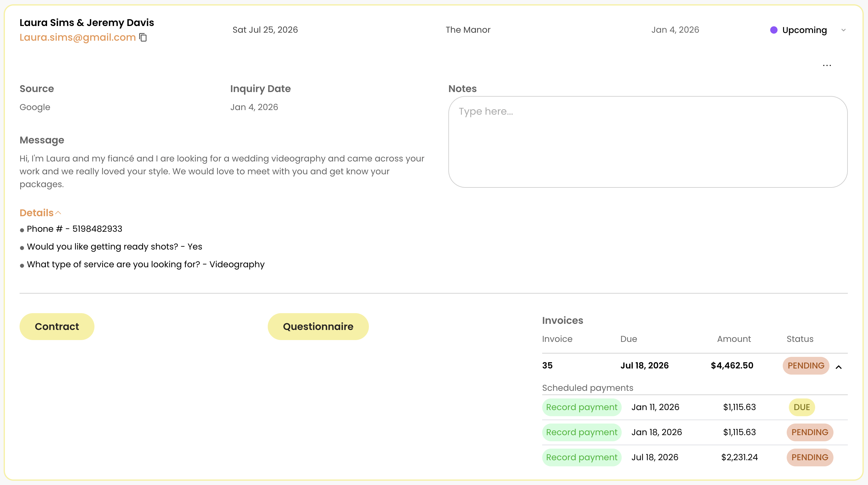Click PENDING badge on invoice 35 row
This screenshot has height=485, width=868.
805,366
